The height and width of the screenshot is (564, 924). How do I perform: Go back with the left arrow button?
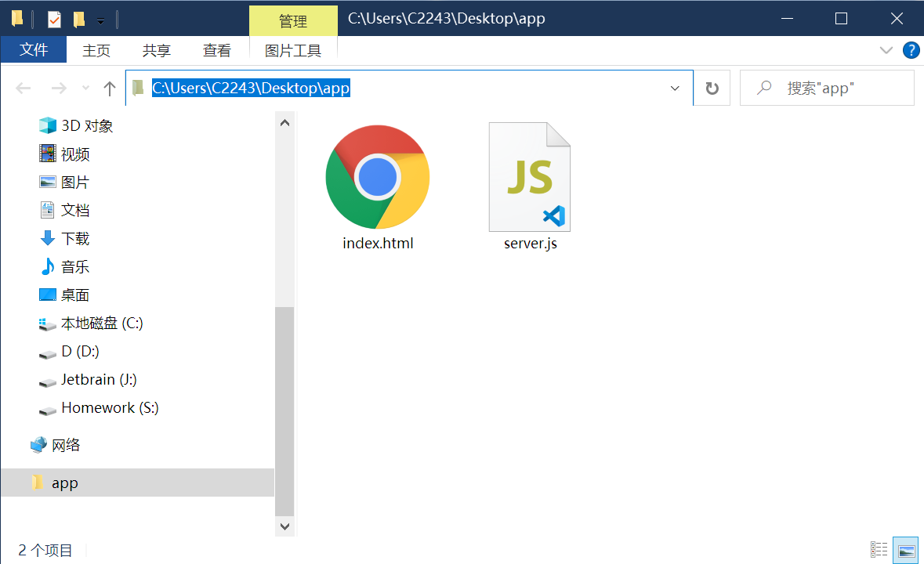24,89
